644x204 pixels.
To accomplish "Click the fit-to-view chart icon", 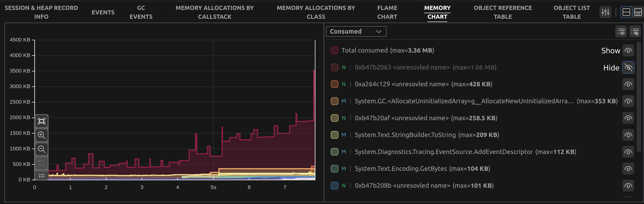I will [41, 121].
